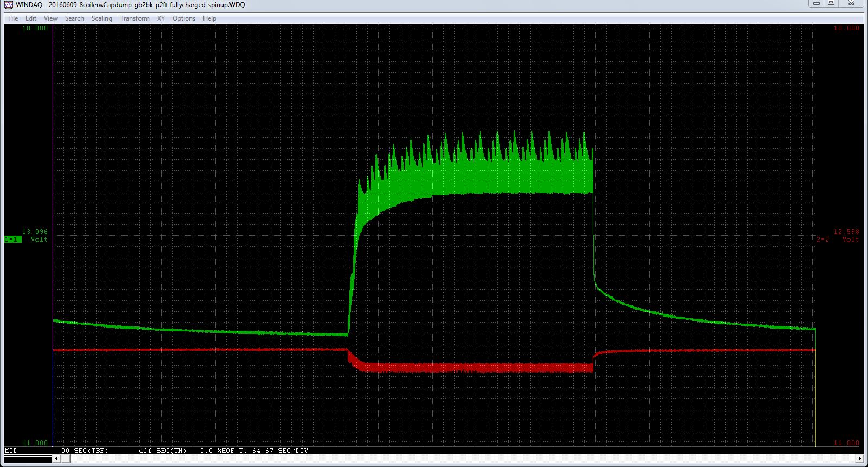Viewport: 868px width, 467px height.
Task: Click the red Volt unit label
Action: 851,239
